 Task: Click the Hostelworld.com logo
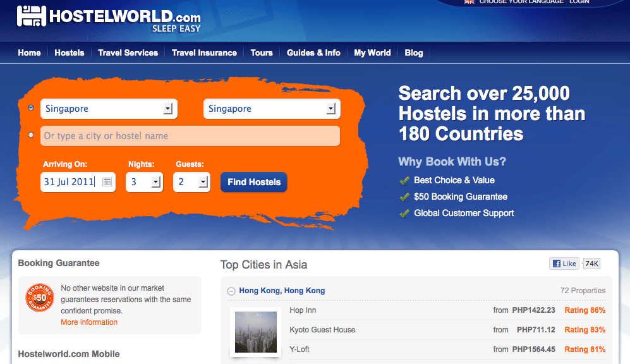pyautogui.click(x=109, y=18)
